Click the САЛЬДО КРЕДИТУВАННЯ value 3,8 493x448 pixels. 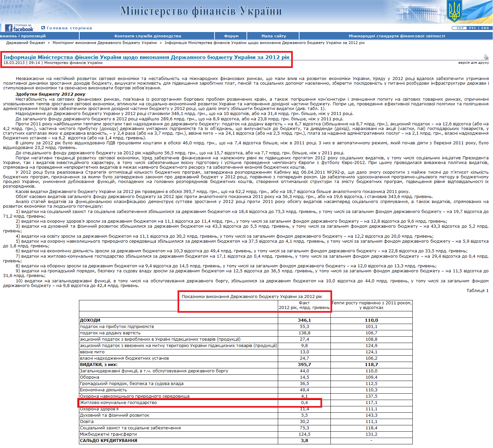(304, 441)
